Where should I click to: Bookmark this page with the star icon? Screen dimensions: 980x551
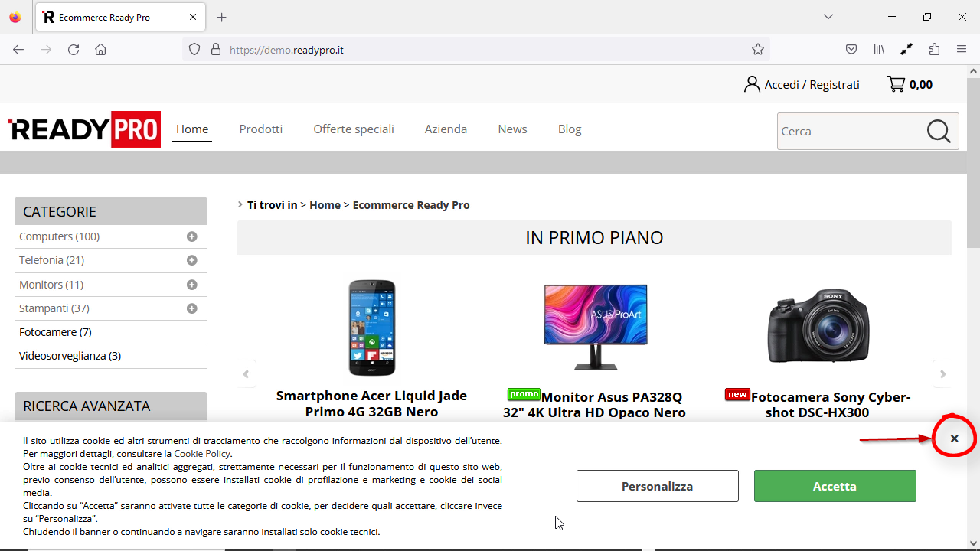click(x=758, y=50)
